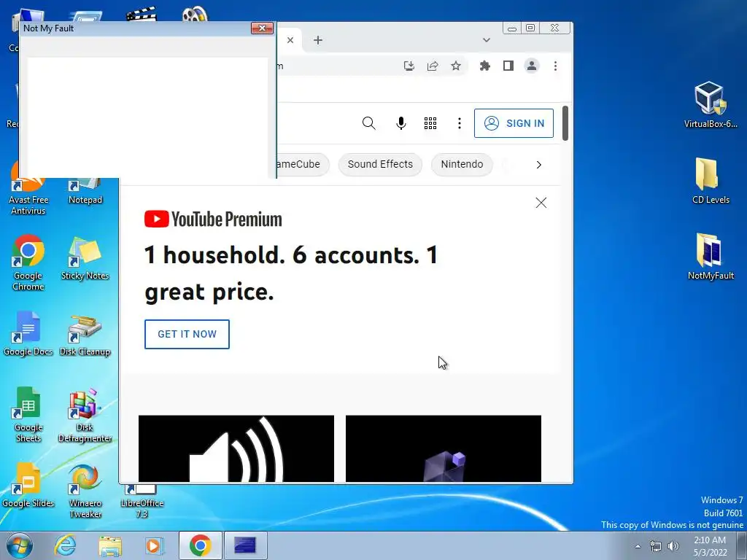747x560 pixels.
Task: Select the Disk Cleanup desktop shortcut
Action: 85,335
